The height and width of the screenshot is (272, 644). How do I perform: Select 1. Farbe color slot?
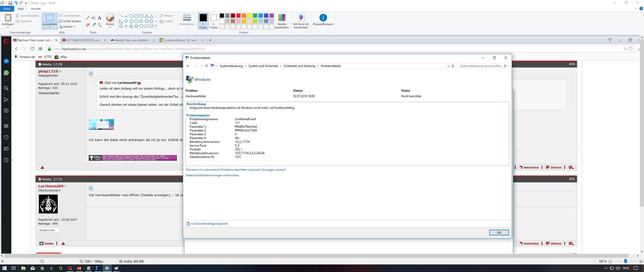pos(203,21)
